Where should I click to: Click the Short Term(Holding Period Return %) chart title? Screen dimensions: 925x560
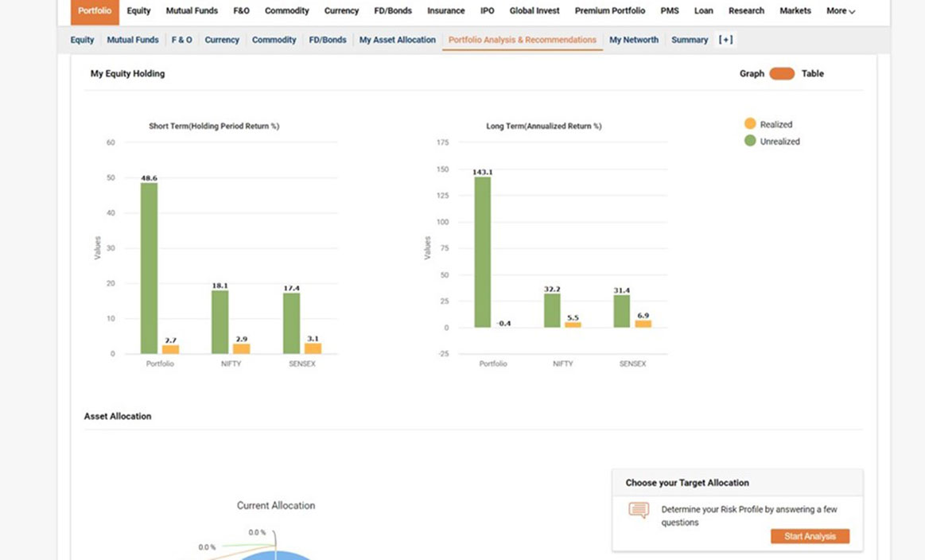[214, 126]
